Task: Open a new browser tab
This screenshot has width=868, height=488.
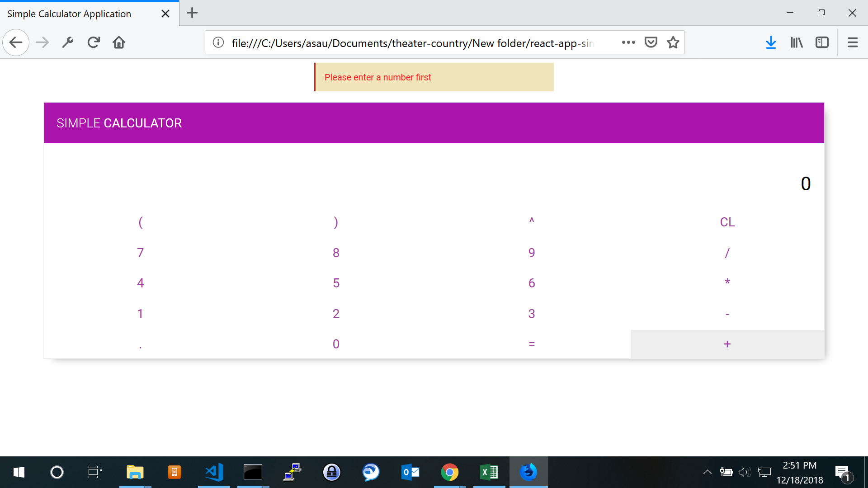Action: [192, 13]
